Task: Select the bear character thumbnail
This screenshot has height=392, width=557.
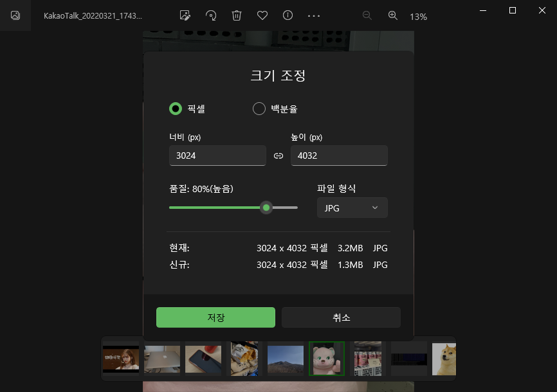Action: [x=327, y=359]
